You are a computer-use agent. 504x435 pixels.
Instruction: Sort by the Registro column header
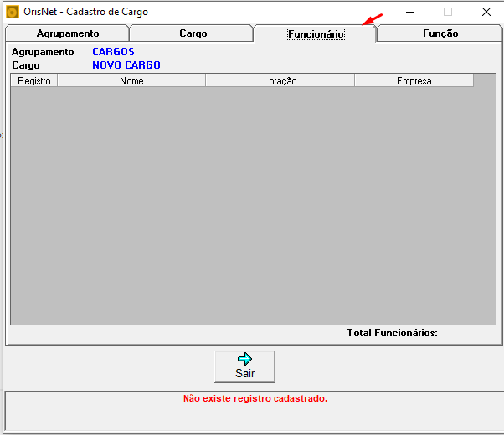[x=34, y=80]
